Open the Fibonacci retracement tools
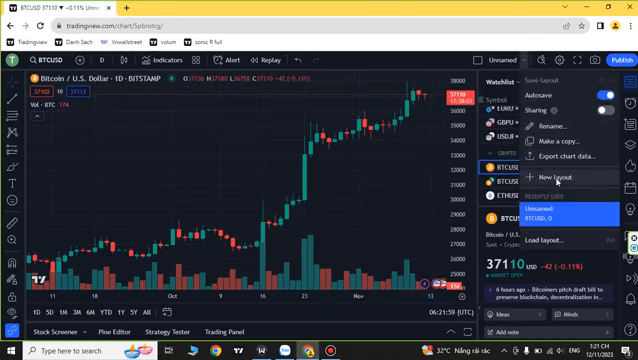The image size is (638, 360). (12, 116)
